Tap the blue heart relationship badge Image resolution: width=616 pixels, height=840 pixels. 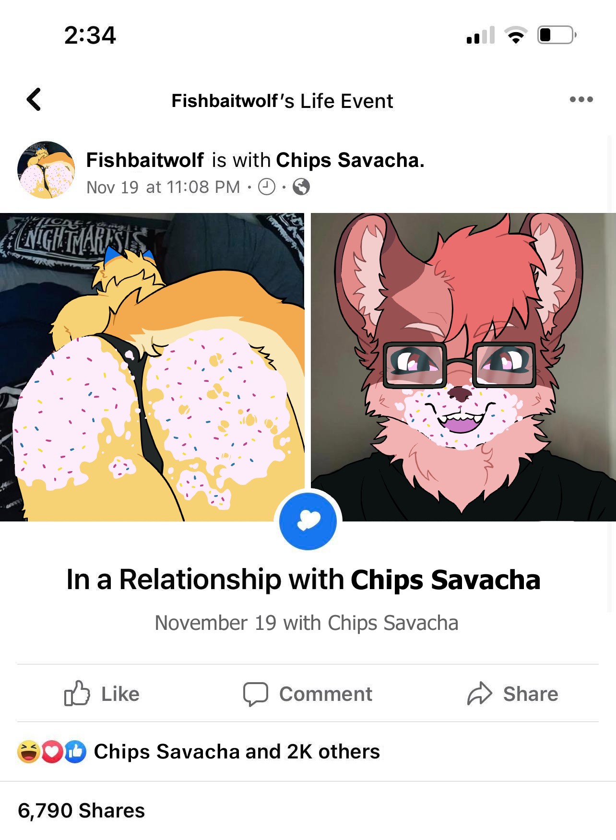click(308, 521)
